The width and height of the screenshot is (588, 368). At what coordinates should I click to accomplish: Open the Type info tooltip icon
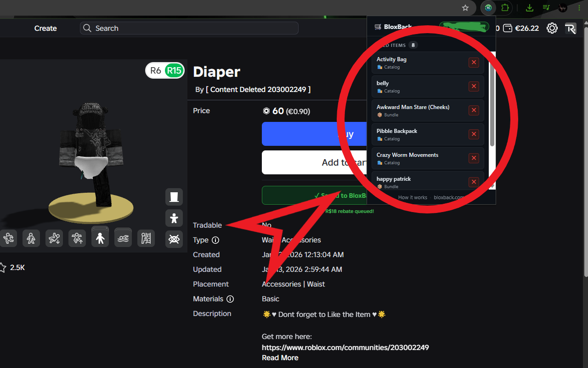click(x=215, y=240)
